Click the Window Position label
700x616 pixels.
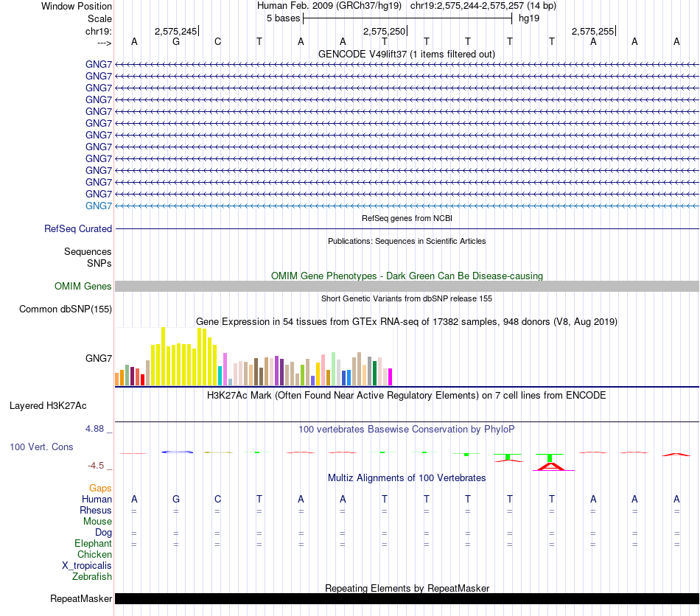point(77,6)
